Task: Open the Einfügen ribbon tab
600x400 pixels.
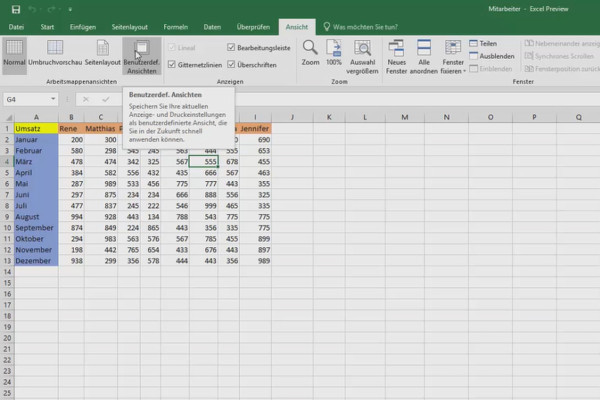Action: point(83,27)
